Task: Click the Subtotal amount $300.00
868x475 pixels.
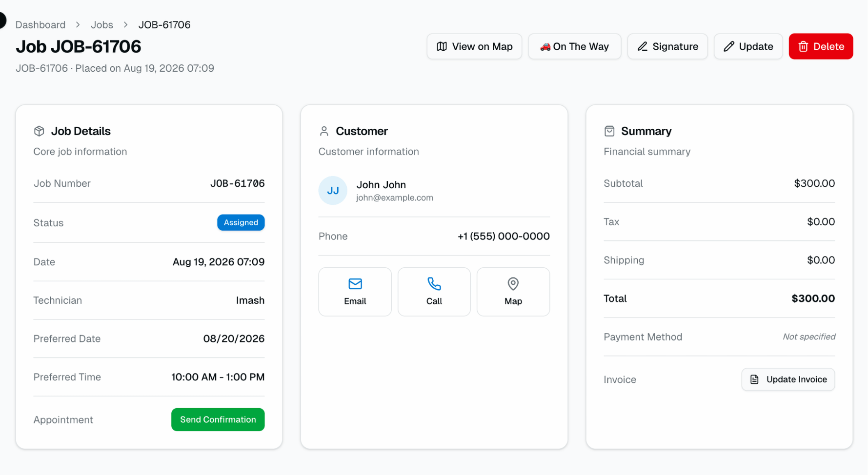Action: tap(814, 183)
